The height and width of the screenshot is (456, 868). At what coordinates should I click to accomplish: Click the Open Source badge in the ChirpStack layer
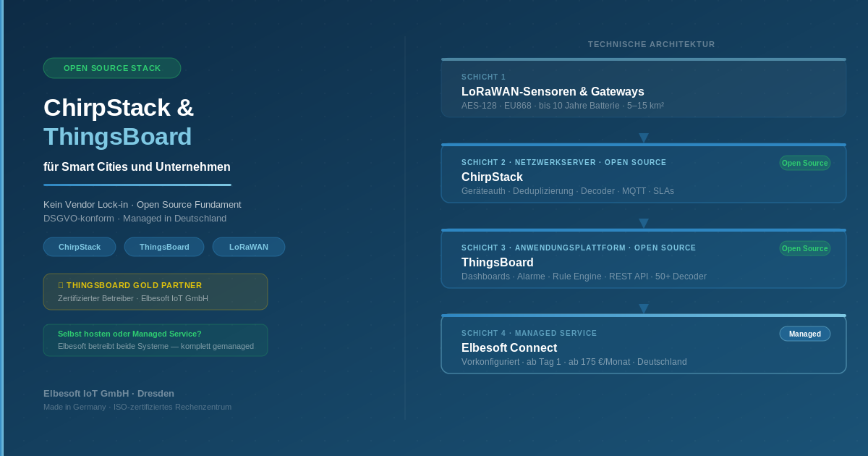click(805, 163)
